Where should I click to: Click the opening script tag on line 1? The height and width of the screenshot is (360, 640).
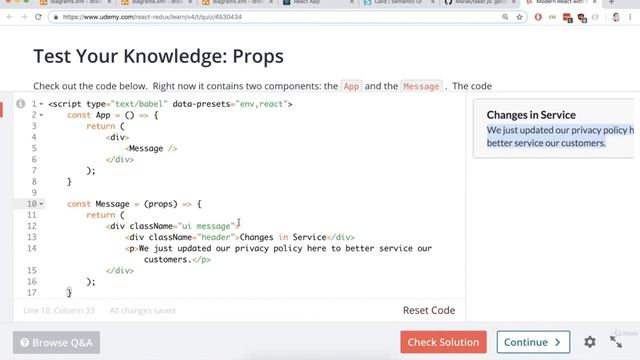click(170, 104)
